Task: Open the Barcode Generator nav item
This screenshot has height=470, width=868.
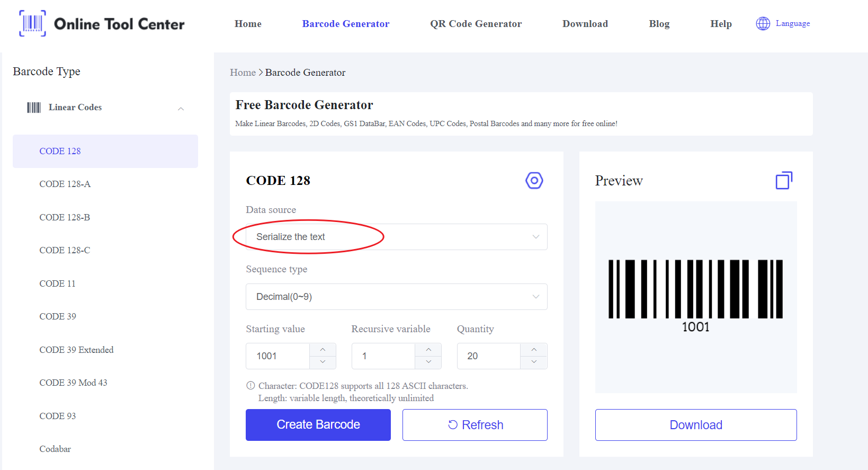Action: click(x=346, y=24)
